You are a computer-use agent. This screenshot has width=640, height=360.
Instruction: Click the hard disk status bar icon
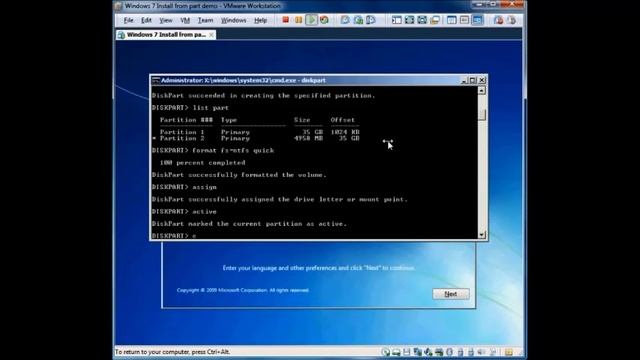[396, 352]
